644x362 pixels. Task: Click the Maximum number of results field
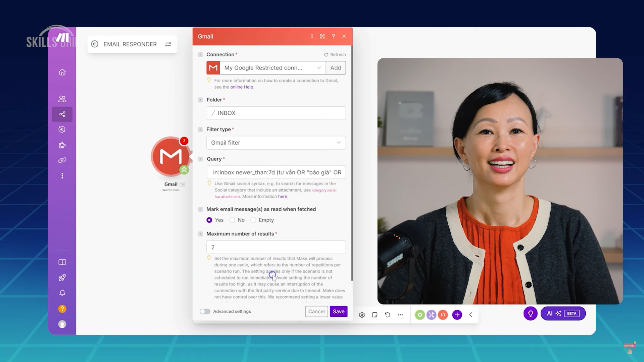(x=276, y=247)
